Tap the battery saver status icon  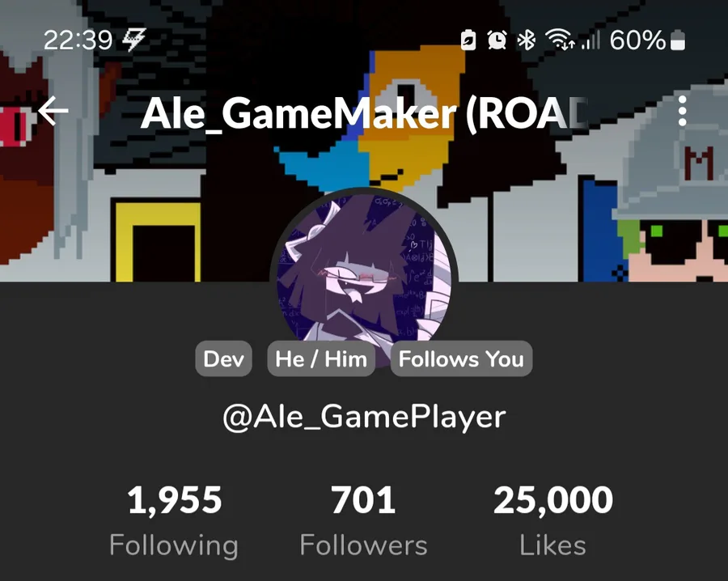468,40
